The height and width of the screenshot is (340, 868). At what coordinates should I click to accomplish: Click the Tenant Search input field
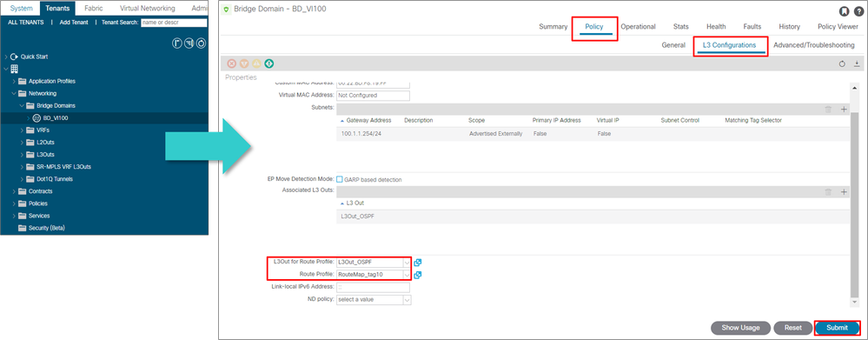pos(174,23)
